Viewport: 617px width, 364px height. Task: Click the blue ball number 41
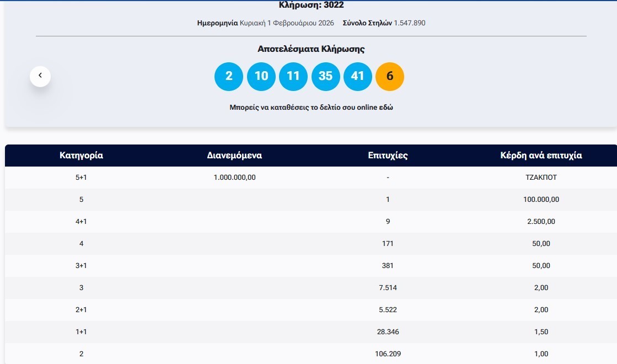(x=357, y=76)
